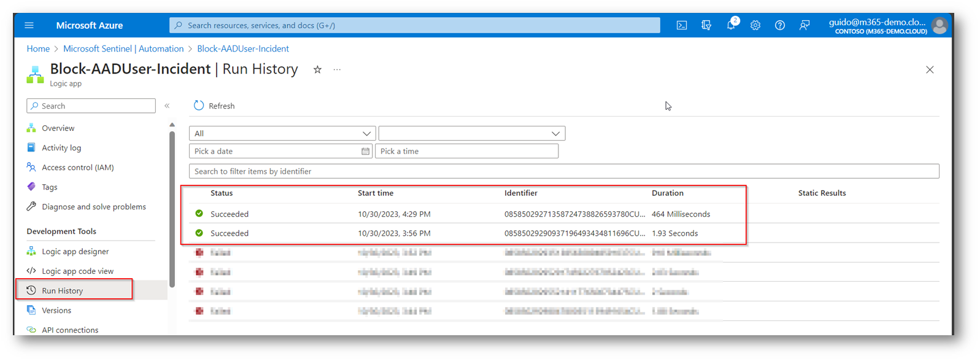Click the Refresh icon
This screenshot has height=361, width=980.
(x=199, y=106)
